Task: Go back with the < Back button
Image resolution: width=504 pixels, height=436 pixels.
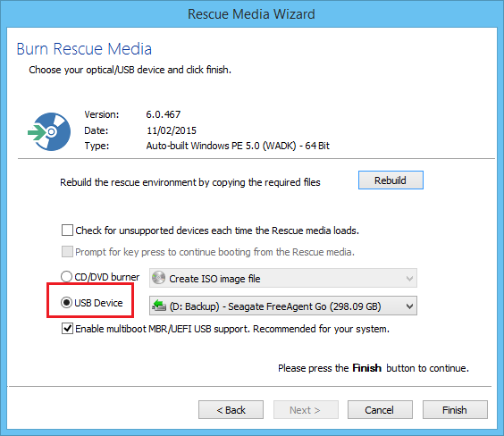Action: tap(231, 410)
